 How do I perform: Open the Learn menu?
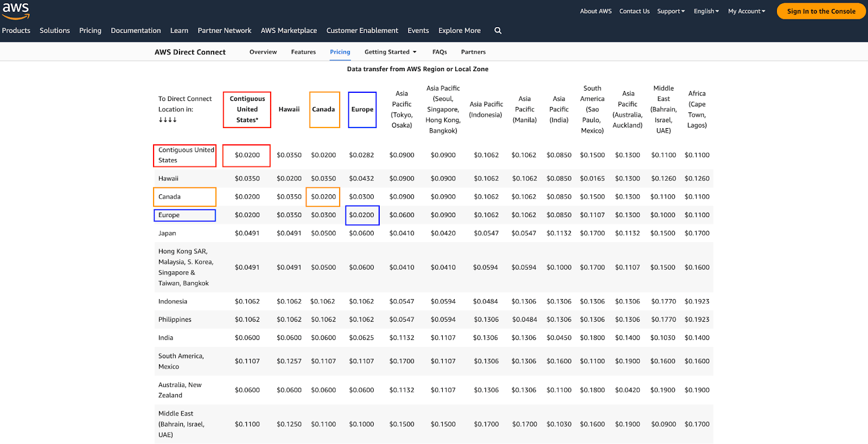[179, 31]
